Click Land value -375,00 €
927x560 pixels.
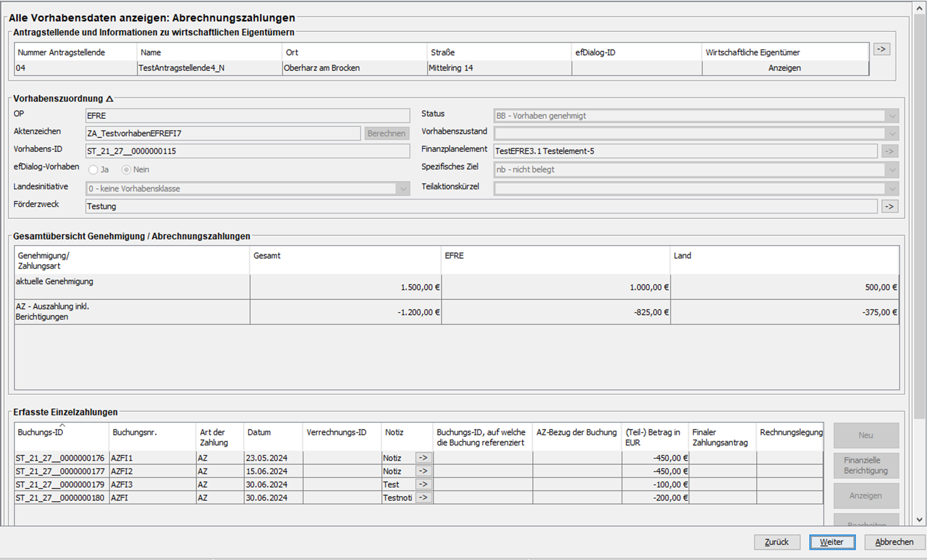pos(880,312)
